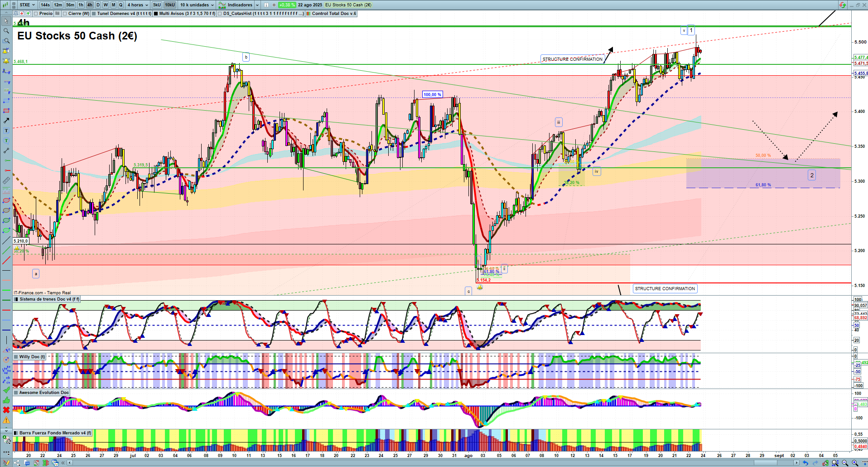Viewport: 868px width, 467px height.
Task: Expand more left-toolbar tools chevron
Action: coord(6,430)
